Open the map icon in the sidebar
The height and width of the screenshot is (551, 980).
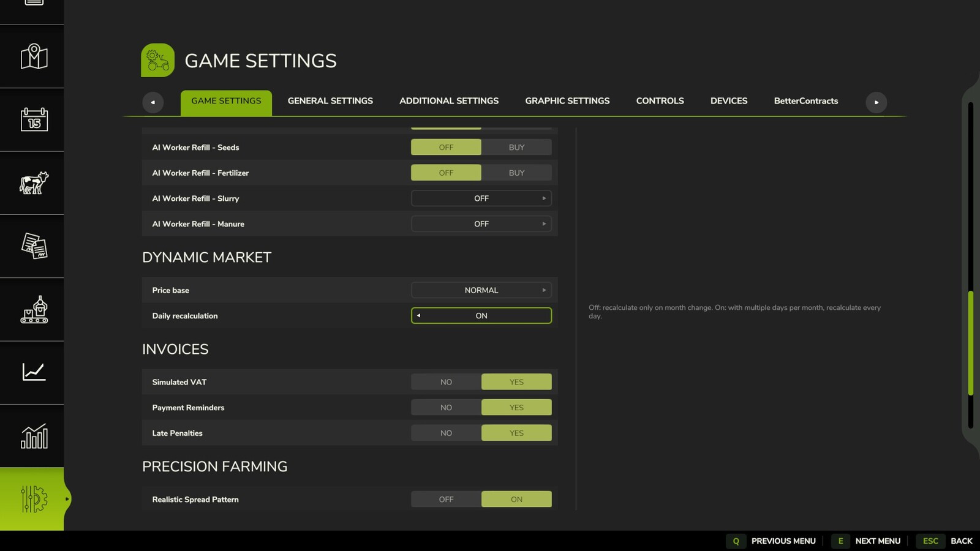pyautogui.click(x=34, y=56)
